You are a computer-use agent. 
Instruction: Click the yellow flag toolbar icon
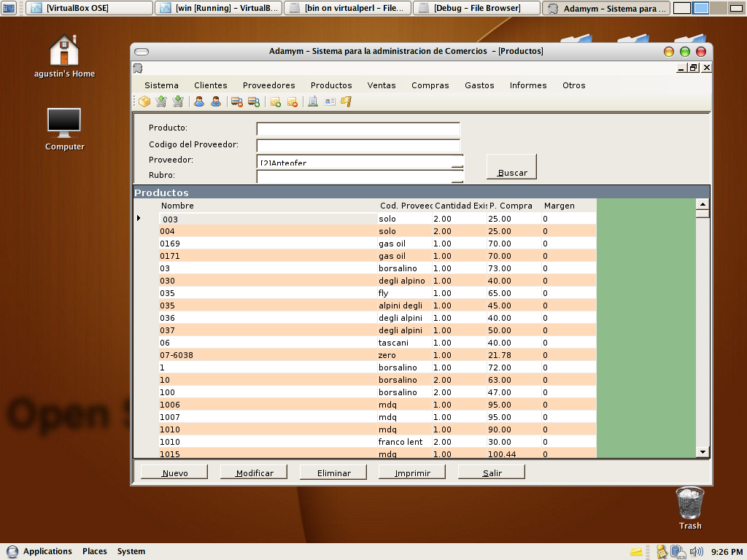347,101
